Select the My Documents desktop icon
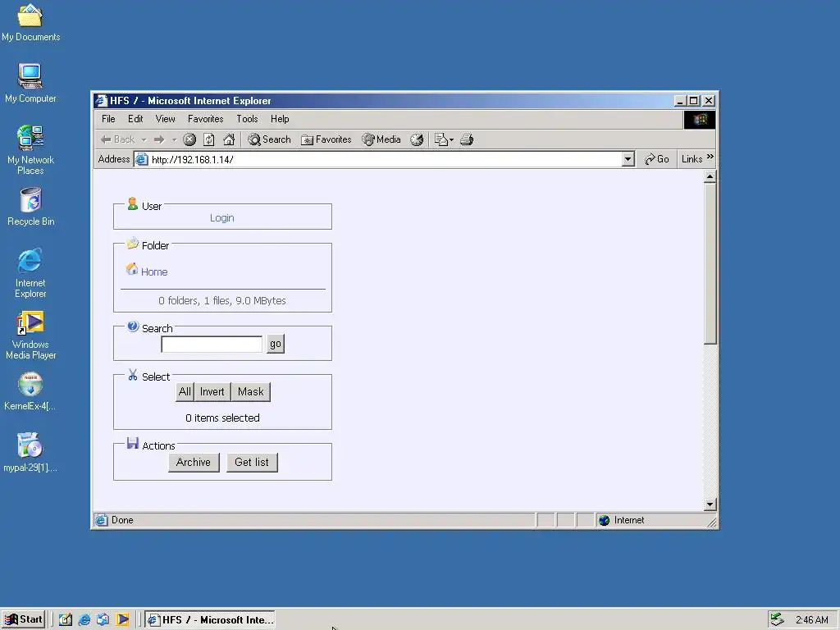The width and height of the screenshot is (840, 630). pyautogui.click(x=30, y=24)
